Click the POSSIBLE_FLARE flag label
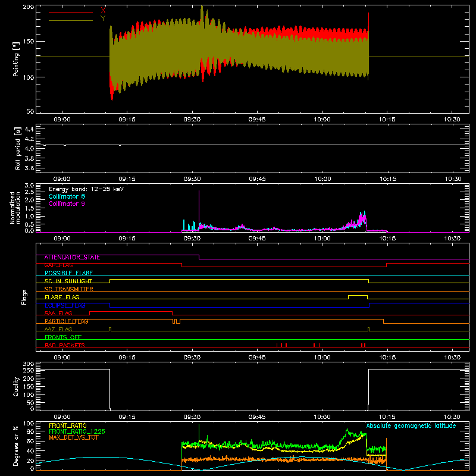Viewport: 476px width, 476px height. 68,273
